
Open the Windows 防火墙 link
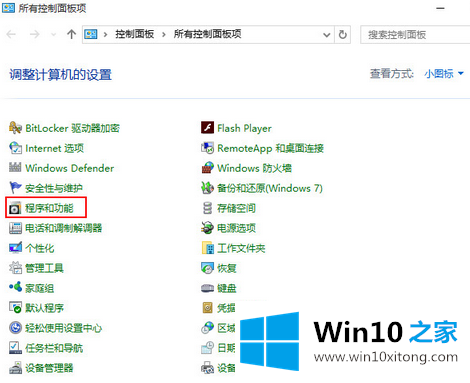(254, 168)
